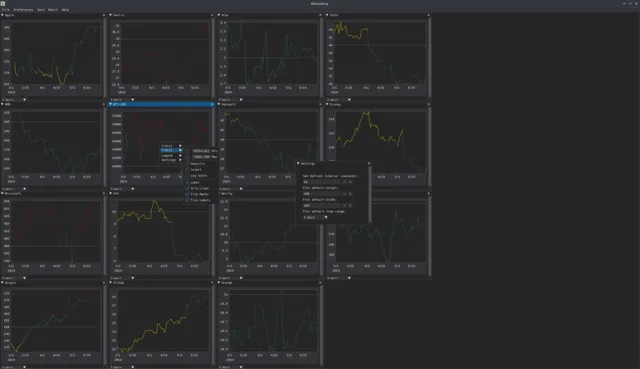Open the time range dropdown under Nvidia plot
This screenshot has width=640, height=369.
122,100
